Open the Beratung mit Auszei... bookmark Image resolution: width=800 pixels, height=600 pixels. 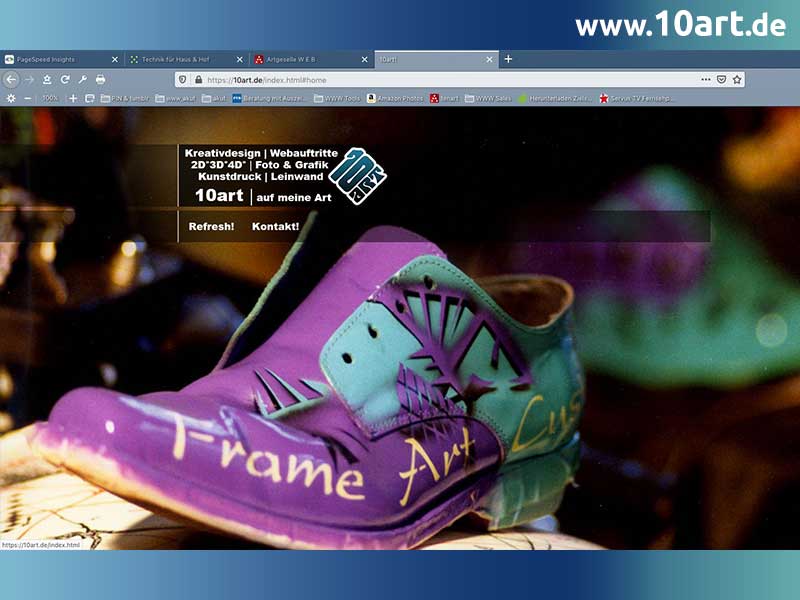coord(269,98)
